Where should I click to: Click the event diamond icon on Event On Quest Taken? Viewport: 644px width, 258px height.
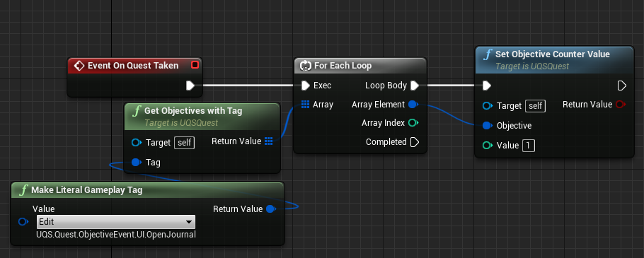(x=79, y=66)
